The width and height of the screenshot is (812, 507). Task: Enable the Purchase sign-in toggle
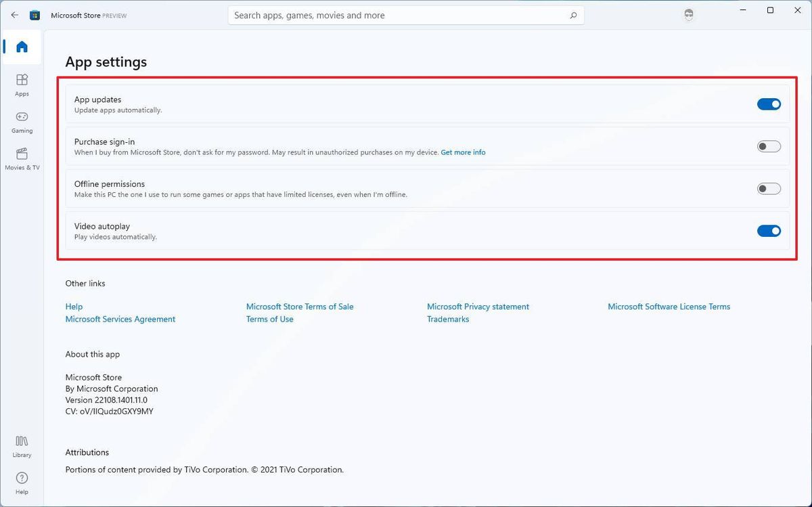pos(769,146)
